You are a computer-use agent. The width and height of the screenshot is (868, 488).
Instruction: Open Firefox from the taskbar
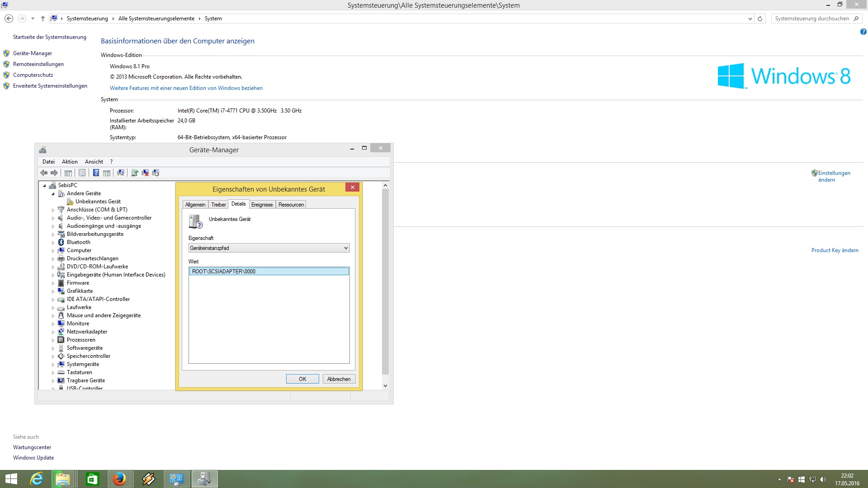click(x=119, y=479)
